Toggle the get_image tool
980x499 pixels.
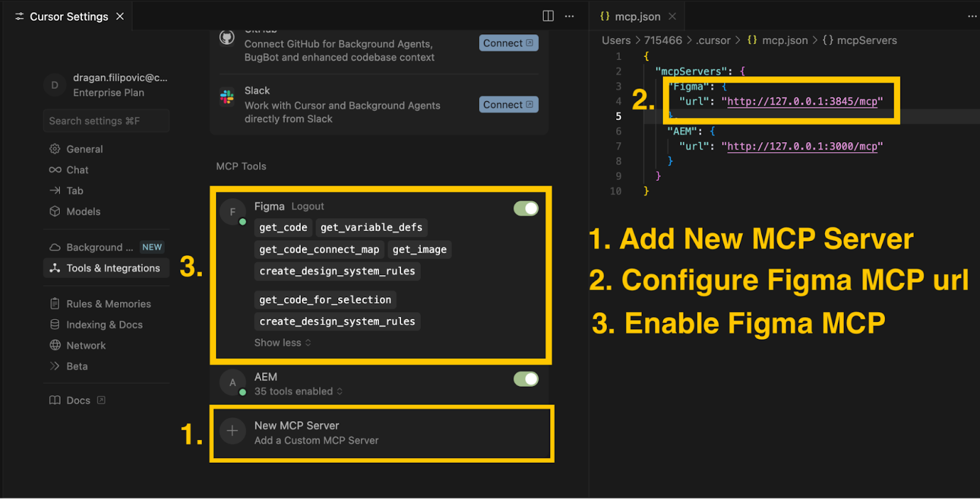[420, 250]
